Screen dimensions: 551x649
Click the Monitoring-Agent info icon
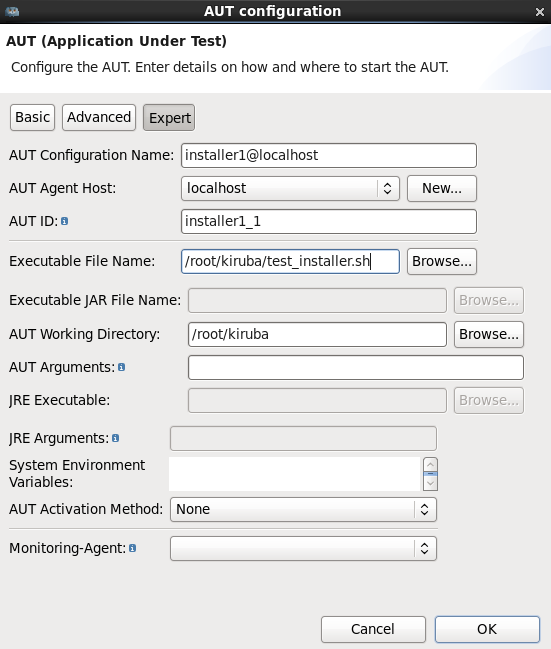pyautogui.click(x=132, y=548)
